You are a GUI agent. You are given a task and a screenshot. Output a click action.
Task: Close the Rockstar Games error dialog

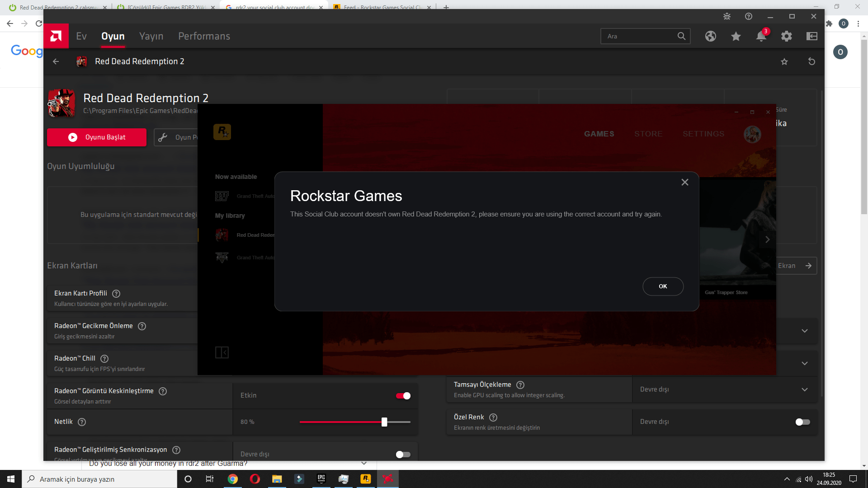tap(685, 182)
